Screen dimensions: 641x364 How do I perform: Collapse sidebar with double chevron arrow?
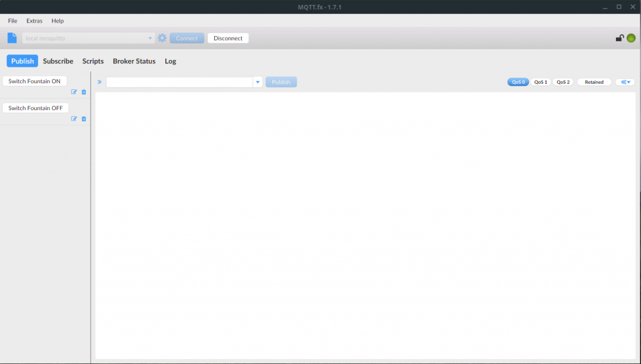coord(100,82)
